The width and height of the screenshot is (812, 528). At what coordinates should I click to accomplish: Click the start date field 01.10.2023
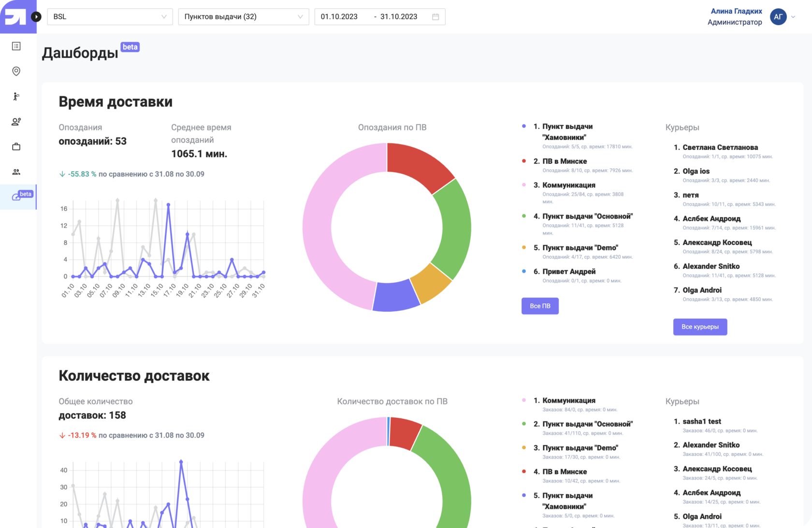point(339,16)
